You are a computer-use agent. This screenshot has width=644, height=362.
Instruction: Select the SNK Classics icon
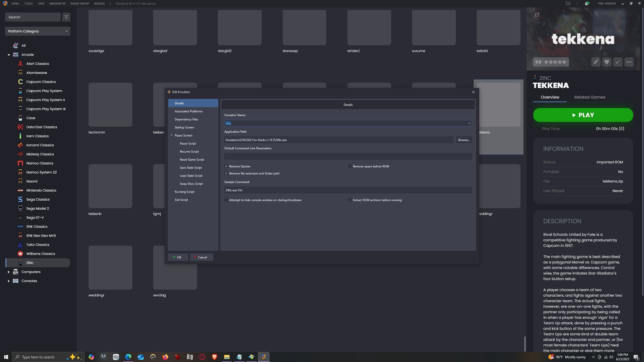[x=20, y=227]
